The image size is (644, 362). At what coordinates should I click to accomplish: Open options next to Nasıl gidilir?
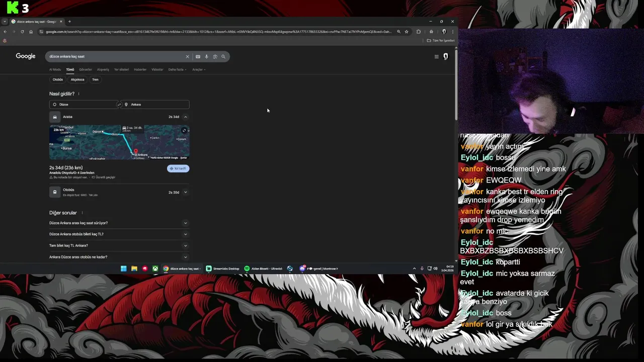click(x=78, y=94)
